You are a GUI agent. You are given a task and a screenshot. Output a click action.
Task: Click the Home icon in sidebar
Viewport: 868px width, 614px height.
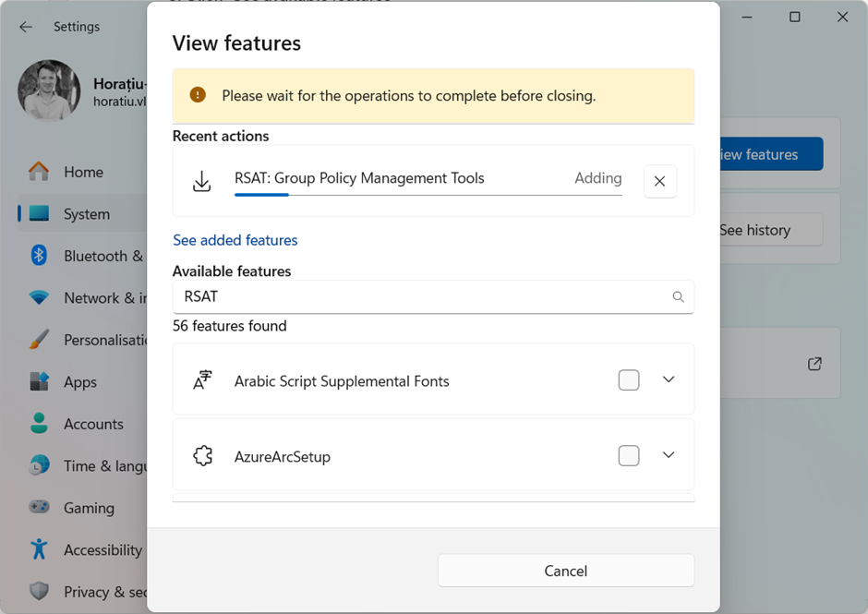coord(39,172)
